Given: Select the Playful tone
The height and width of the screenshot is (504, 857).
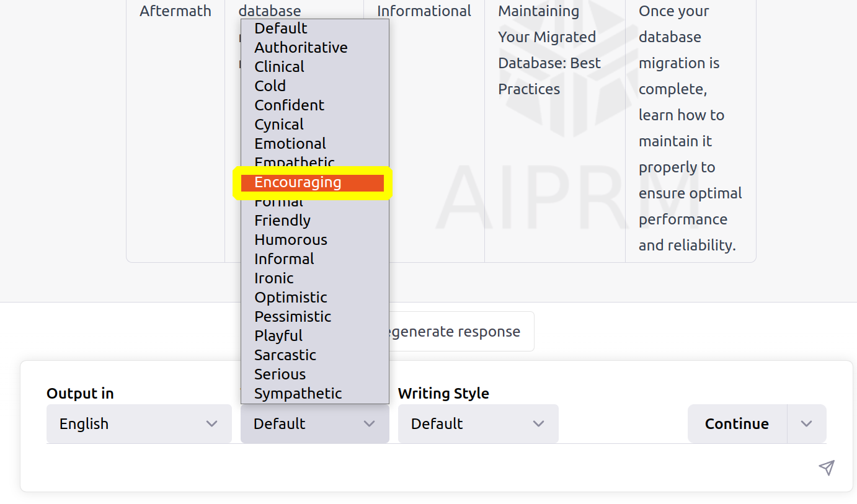Looking at the screenshot, I should tap(278, 335).
